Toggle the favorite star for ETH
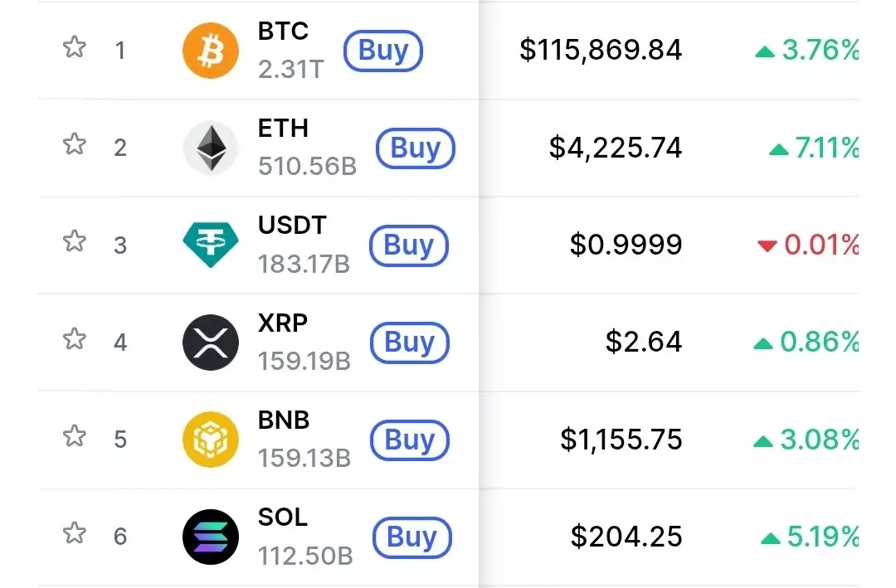 click(x=75, y=144)
